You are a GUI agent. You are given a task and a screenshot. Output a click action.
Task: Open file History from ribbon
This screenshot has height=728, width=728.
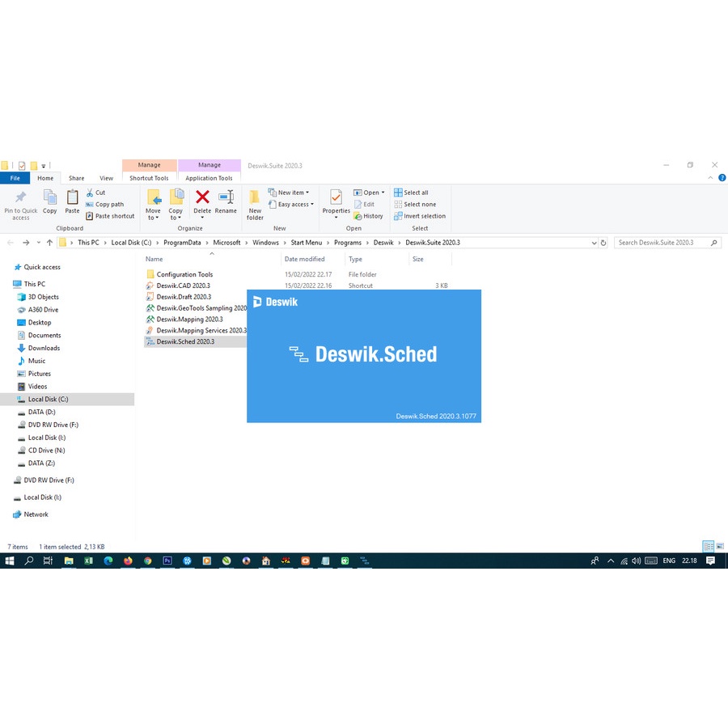pyautogui.click(x=368, y=216)
